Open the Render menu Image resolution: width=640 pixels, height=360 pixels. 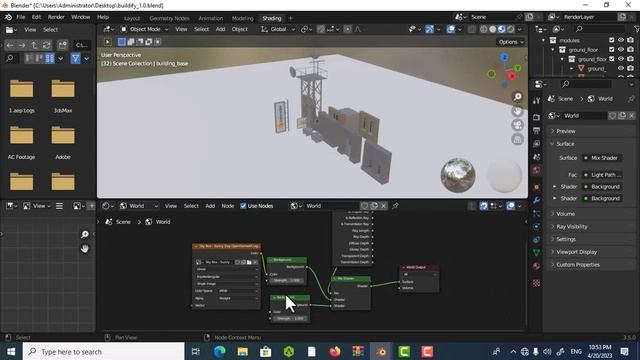pyautogui.click(x=56, y=17)
